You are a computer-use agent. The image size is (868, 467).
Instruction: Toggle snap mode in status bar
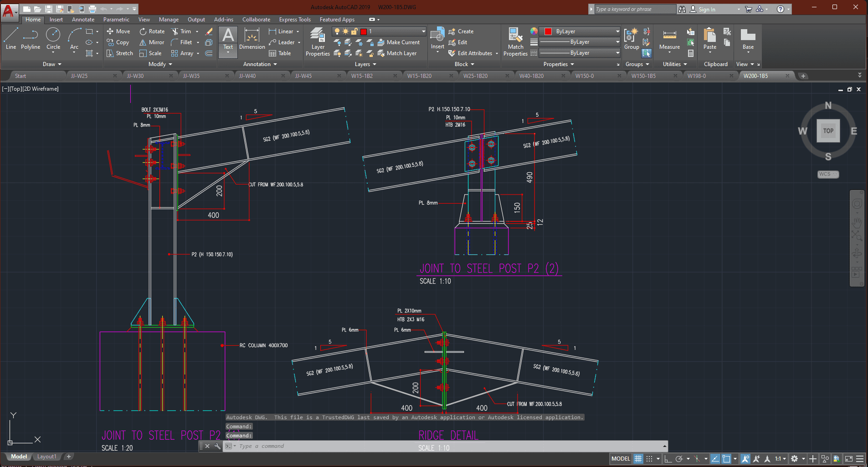tap(649, 459)
